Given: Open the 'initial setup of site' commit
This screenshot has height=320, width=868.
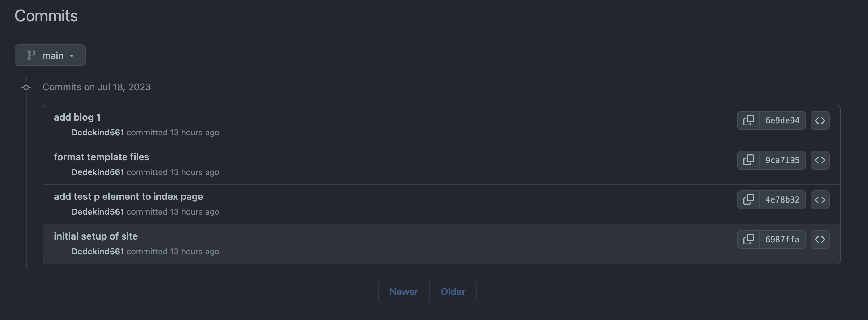Looking at the screenshot, I should coord(96,236).
